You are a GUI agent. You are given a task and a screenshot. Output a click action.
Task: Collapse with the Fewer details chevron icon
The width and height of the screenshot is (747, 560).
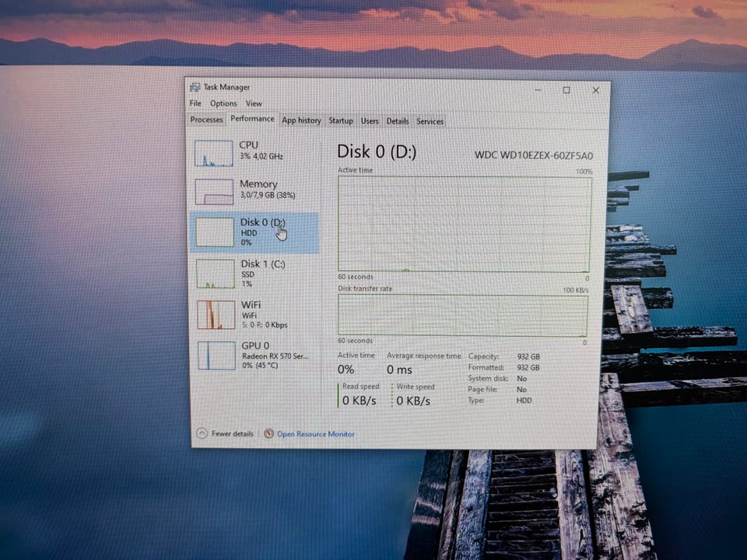(x=202, y=433)
